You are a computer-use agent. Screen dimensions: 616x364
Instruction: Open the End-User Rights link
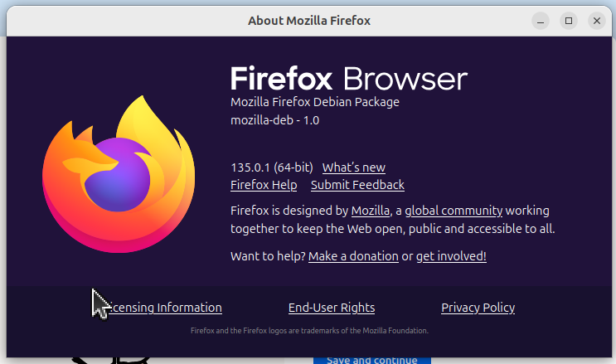point(332,308)
